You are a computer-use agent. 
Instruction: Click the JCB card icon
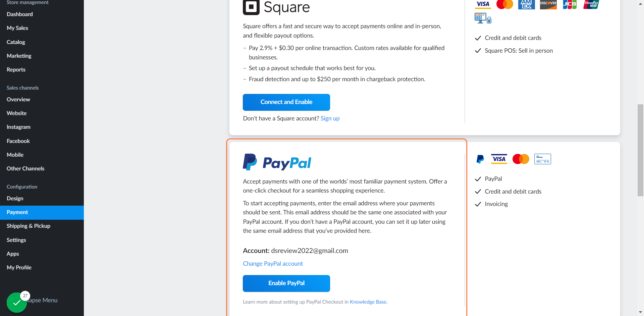pos(570,4)
